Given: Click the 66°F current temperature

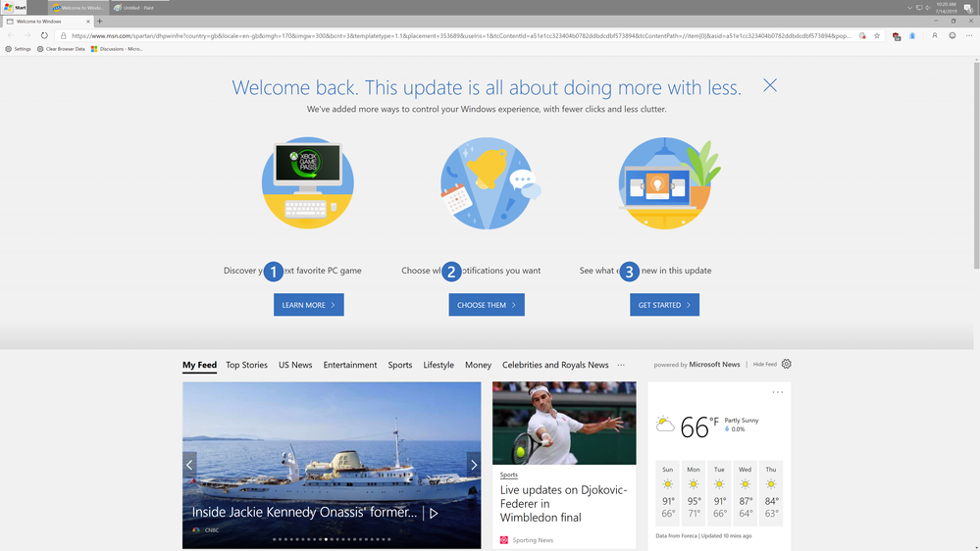Looking at the screenshot, I should click(699, 427).
